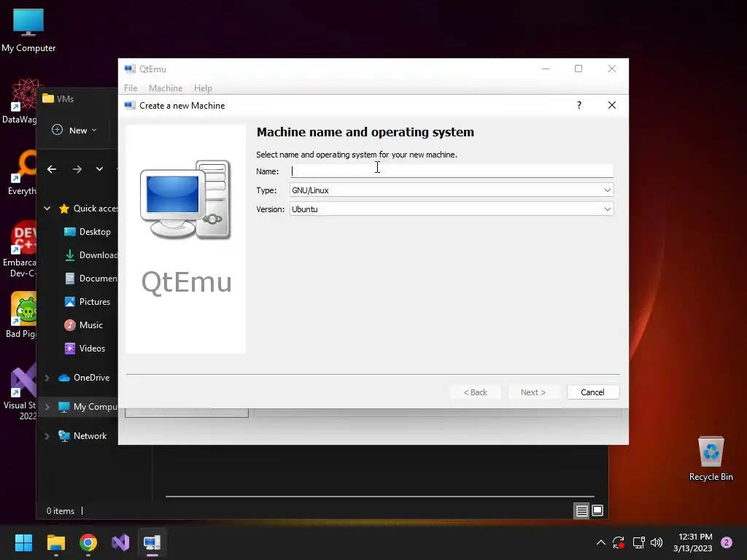Open the Type dropdown showing GNU/Linux
This screenshot has height=560, width=747.
click(451, 190)
